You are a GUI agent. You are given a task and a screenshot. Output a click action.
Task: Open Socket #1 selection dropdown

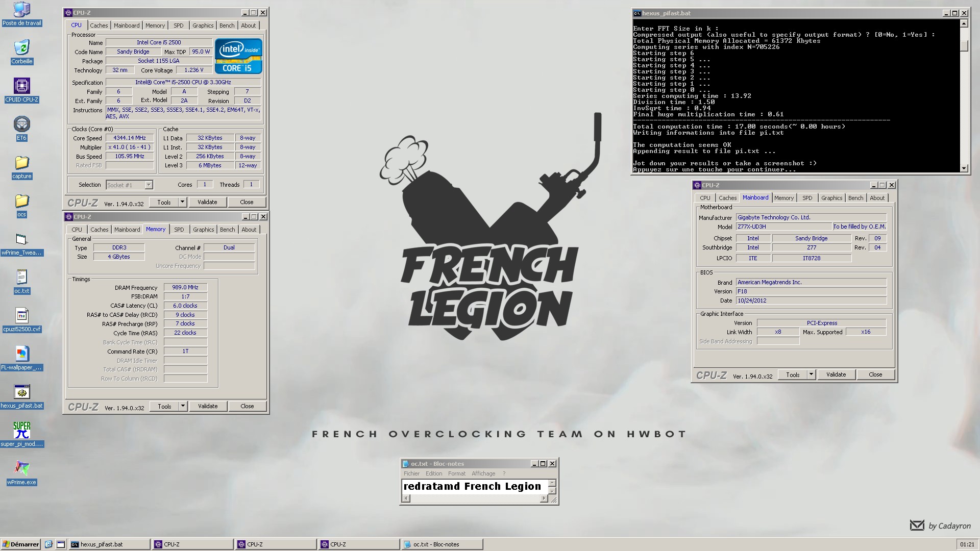[149, 185]
